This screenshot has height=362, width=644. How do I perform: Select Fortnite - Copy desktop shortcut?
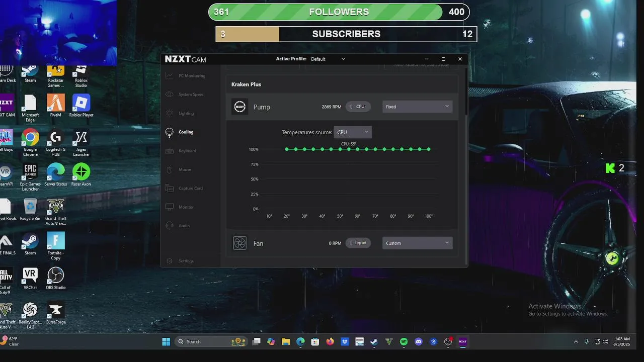[x=56, y=246]
